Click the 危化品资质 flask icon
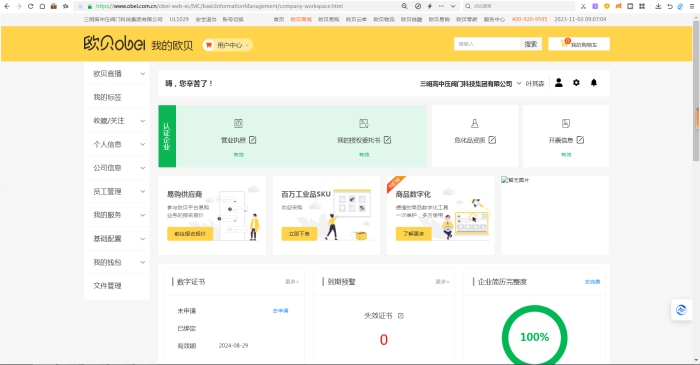Screen dimensions: 700x365 (475, 123)
